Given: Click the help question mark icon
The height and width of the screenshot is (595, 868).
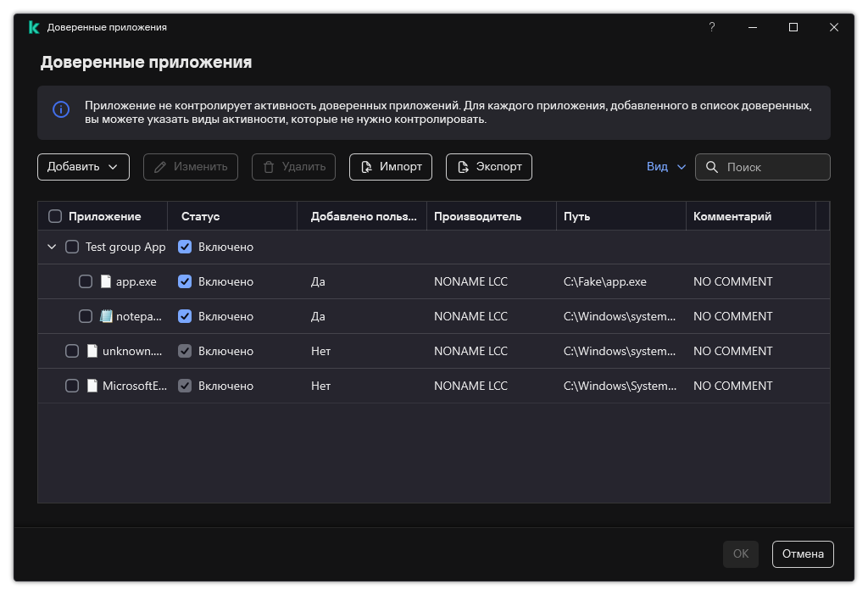Looking at the screenshot, I should click(712, 27).
